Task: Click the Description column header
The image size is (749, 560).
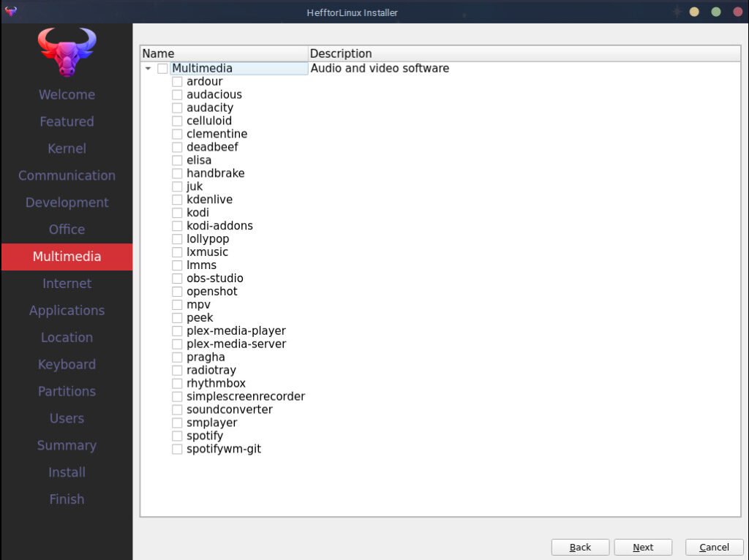Action: (523, 53)
